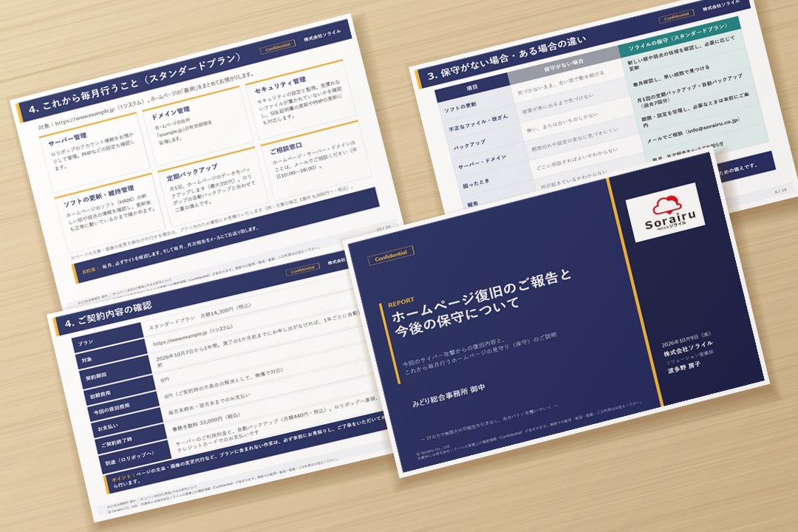Click the addressee みどり総合事務所 御中
The image size is (798, 532).
449,395
